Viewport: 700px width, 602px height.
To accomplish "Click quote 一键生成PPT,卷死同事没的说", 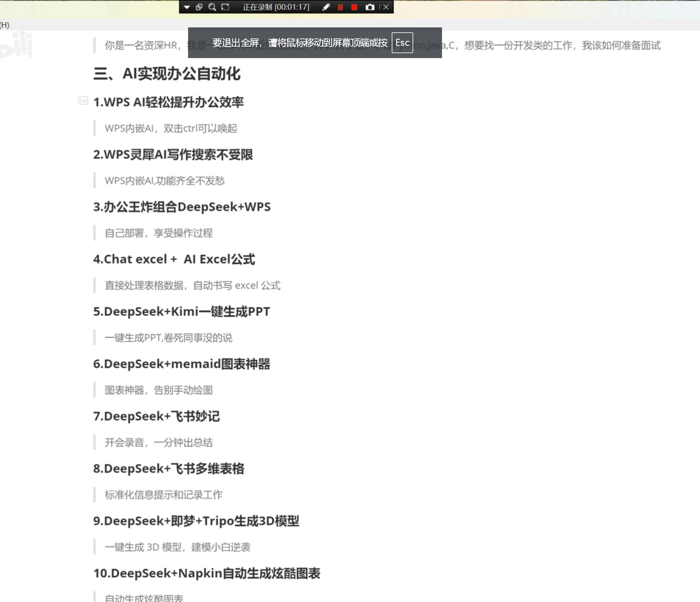I will pyautogui.click(x=168, y=338).
